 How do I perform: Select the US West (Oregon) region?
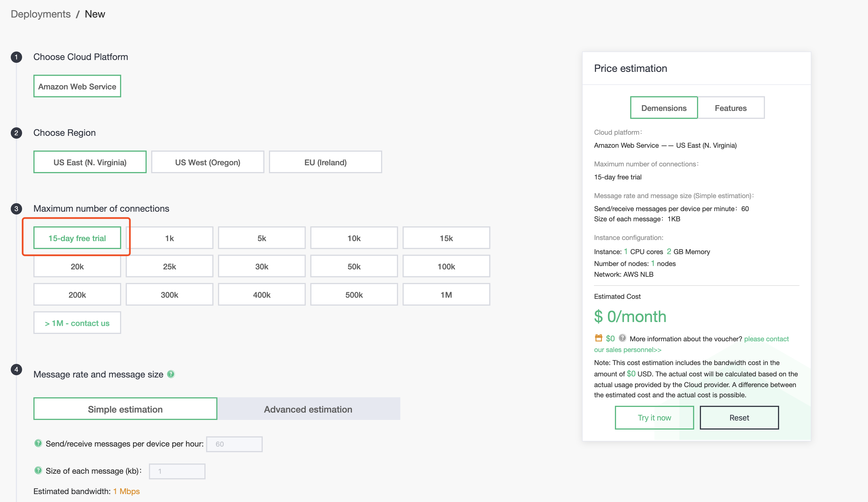(x=207, y=162)
